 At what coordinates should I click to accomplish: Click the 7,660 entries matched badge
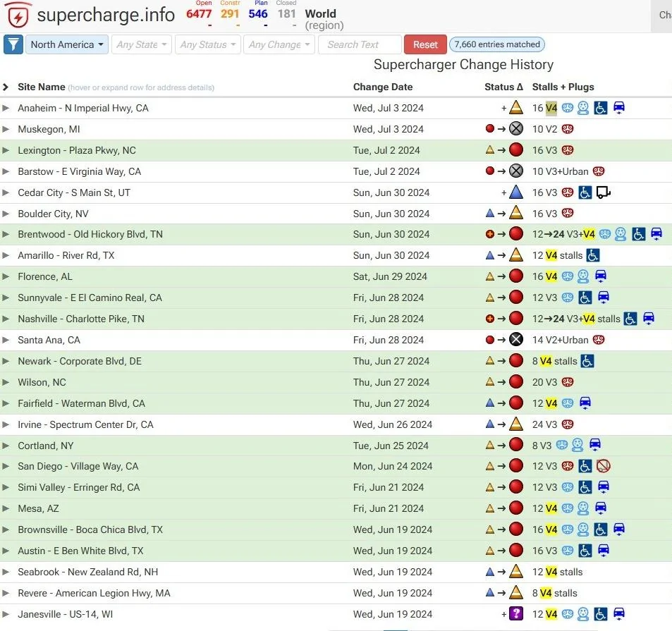[x=497, y=44]
